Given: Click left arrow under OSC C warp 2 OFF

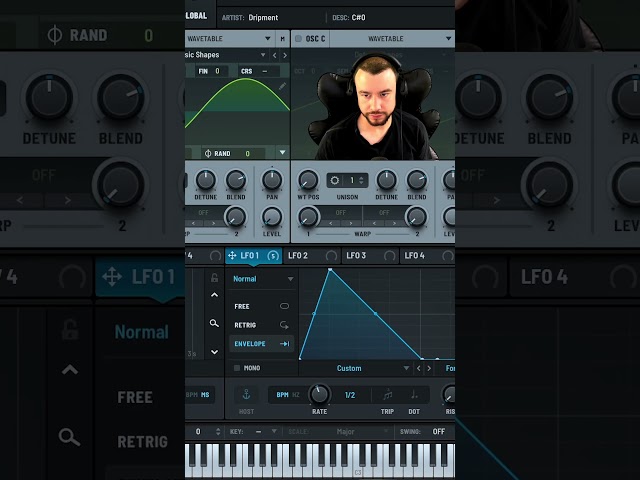Looking at the screenshot, I should point(374,223).
